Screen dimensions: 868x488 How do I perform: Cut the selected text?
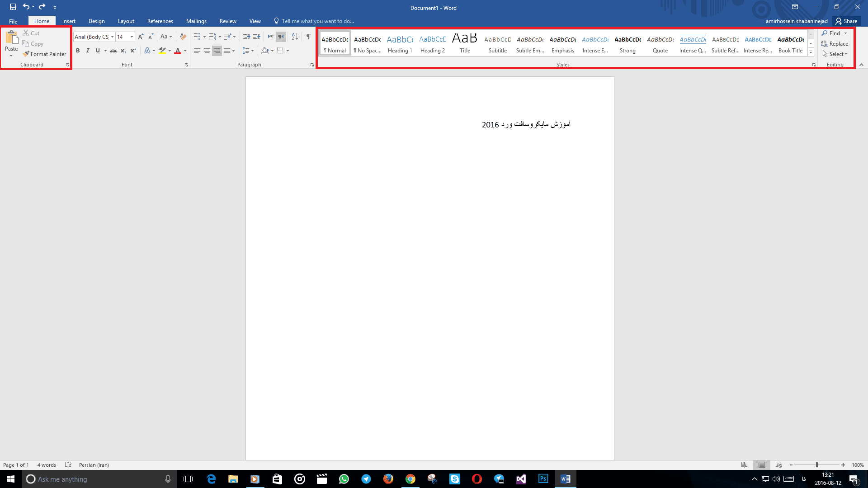(x=31, y=33)
